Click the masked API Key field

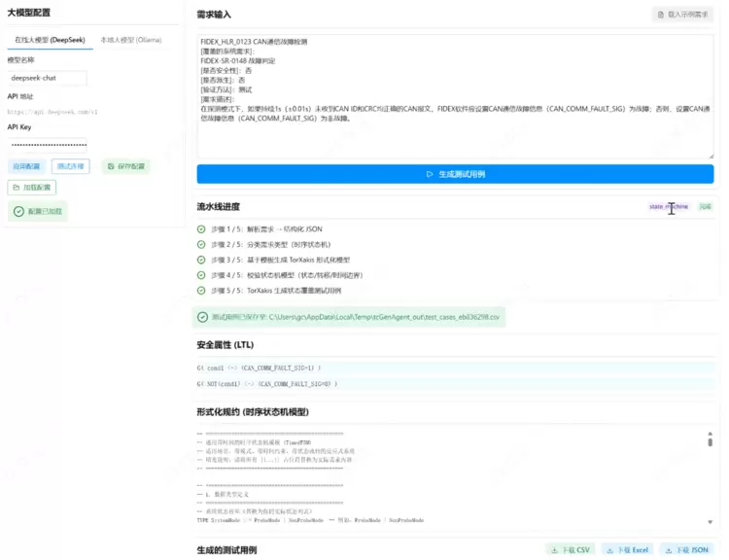[47, 145]
